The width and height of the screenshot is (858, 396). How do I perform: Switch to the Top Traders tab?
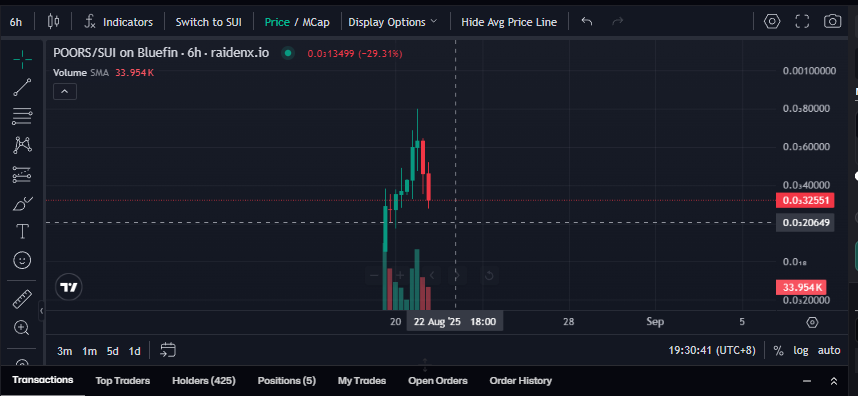point(123,381)
